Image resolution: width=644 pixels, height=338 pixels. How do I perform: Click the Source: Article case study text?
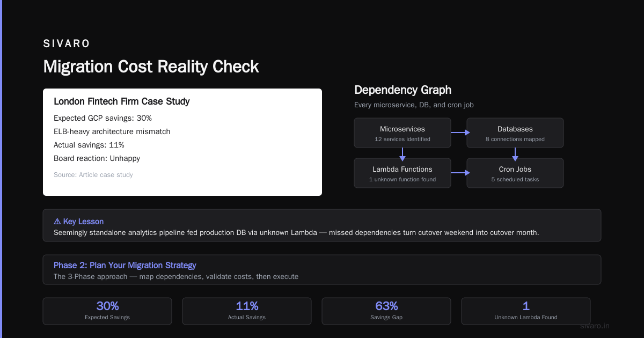point(93,175)
